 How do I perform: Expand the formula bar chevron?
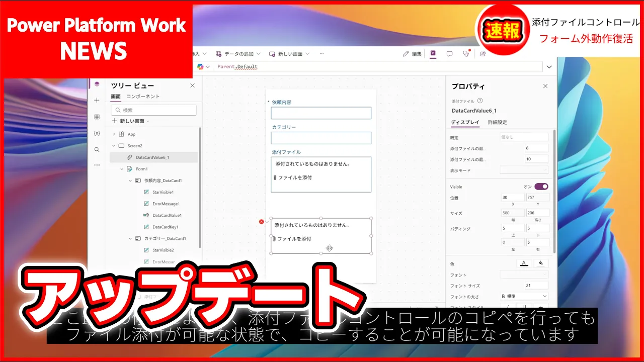pyautogui.click(x=549, y=67)
